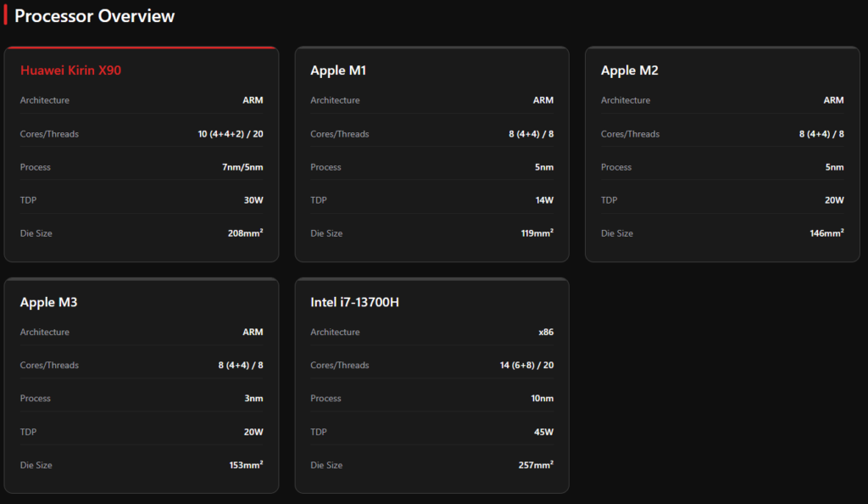
Task: Click the ARM value in Kirin X90 card
Action: pos(253,100)
